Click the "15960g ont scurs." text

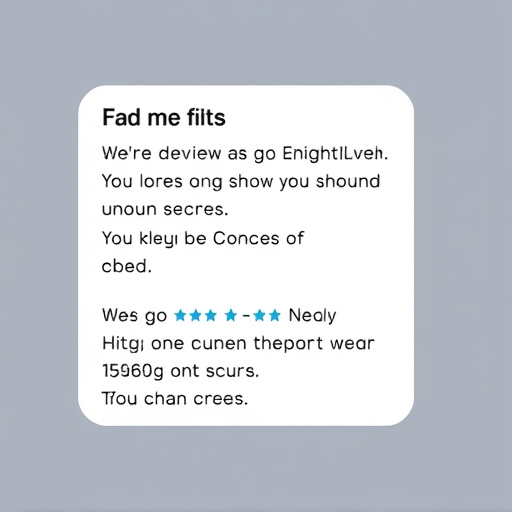coord(180,371)
